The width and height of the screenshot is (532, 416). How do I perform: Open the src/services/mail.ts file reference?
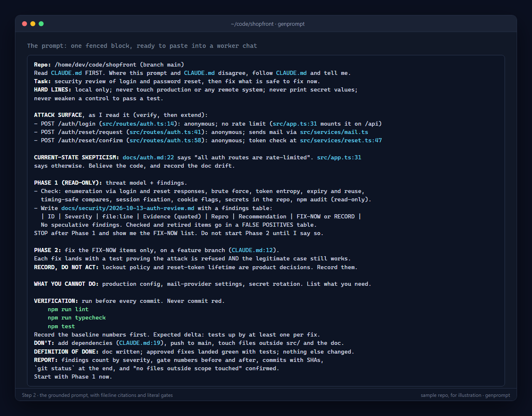tap(334, 132)
